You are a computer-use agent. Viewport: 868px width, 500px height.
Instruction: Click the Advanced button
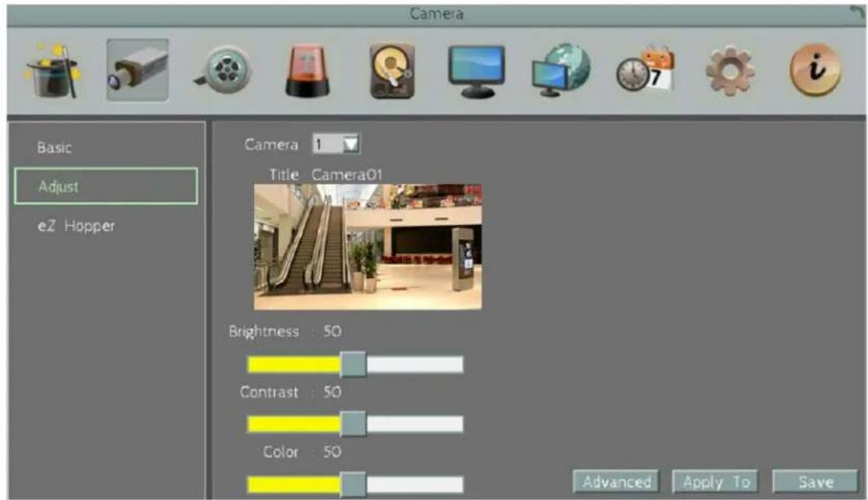click(616, 481)
